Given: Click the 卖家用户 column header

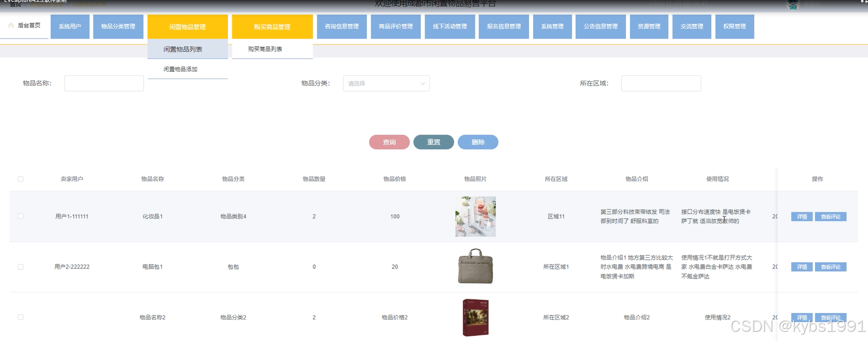Looking at the screenshot, I should pos(72,179).
